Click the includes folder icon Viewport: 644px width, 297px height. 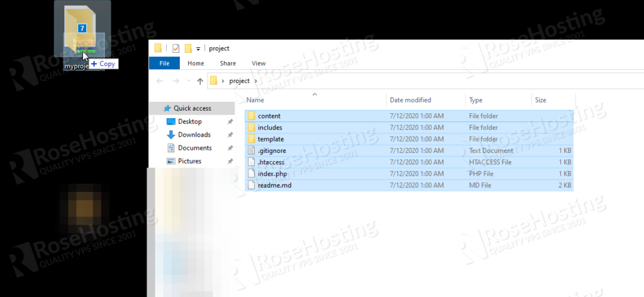(252, 127)
